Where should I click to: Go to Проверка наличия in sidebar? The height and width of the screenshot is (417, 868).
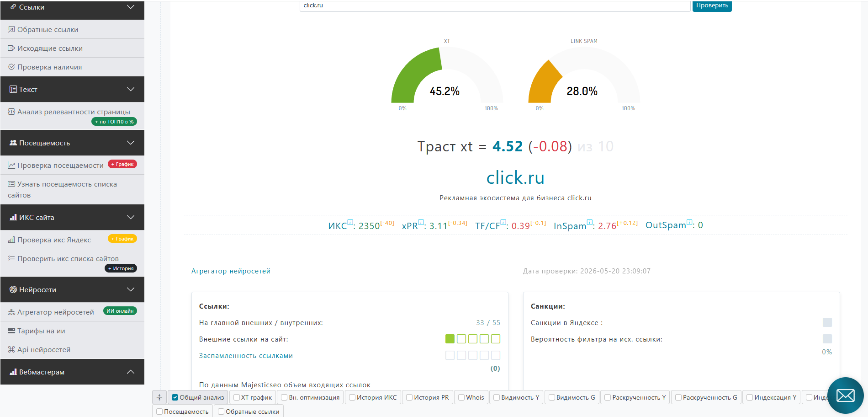click(72, 67)
